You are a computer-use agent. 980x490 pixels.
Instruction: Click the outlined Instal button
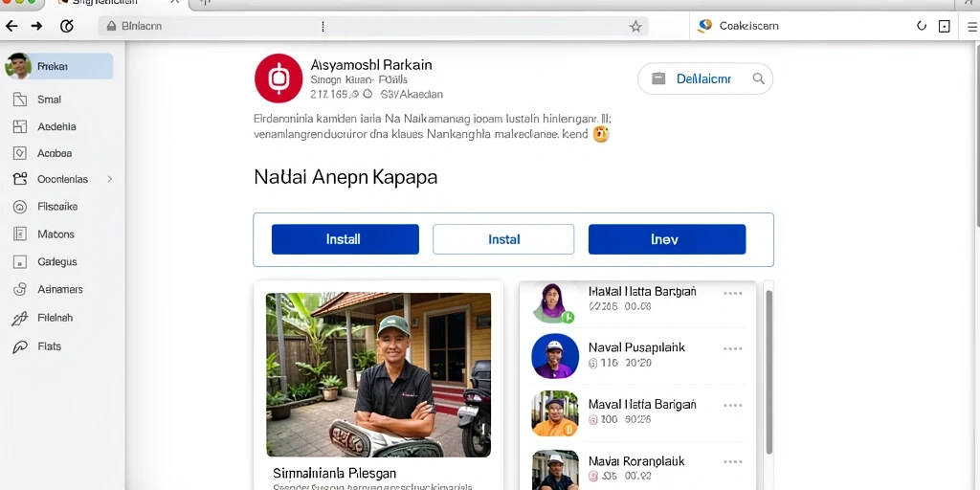(x=503, y=239)
